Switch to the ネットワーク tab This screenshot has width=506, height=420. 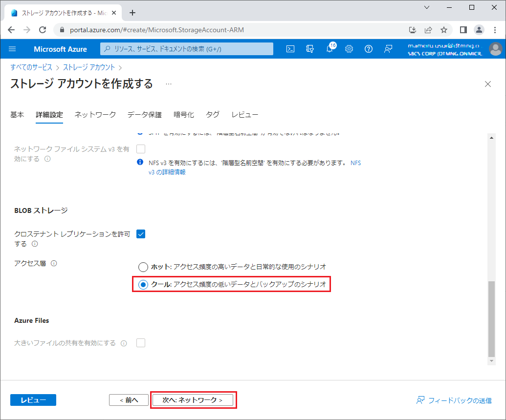(95, 115)
